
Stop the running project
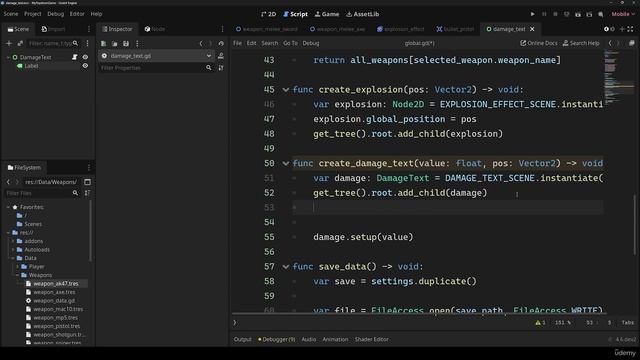(555, 14)
